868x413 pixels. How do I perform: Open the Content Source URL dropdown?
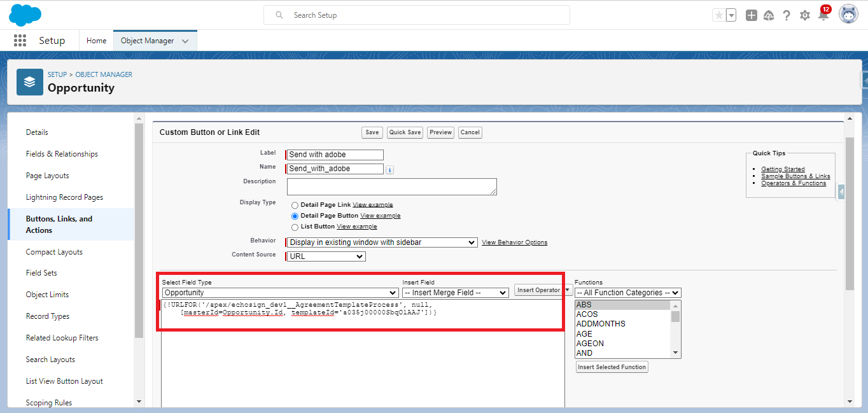coord(326,256)
